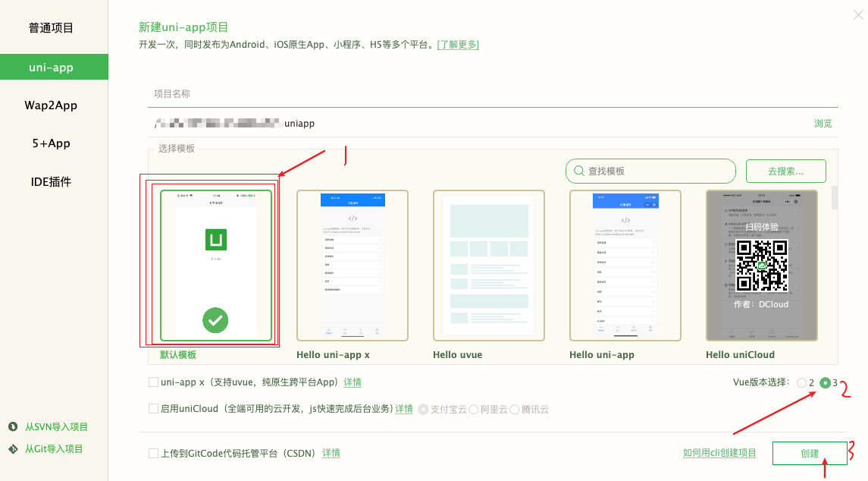Click the SVN import icon
The image size is (868, 481).
point(14,426)
